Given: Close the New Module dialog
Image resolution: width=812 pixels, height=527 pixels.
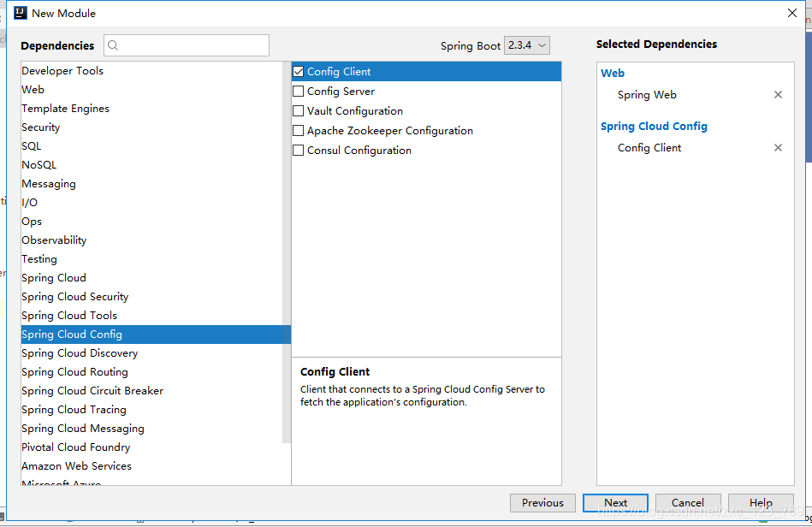Looking at the screenshot, I should pos(792,13).
